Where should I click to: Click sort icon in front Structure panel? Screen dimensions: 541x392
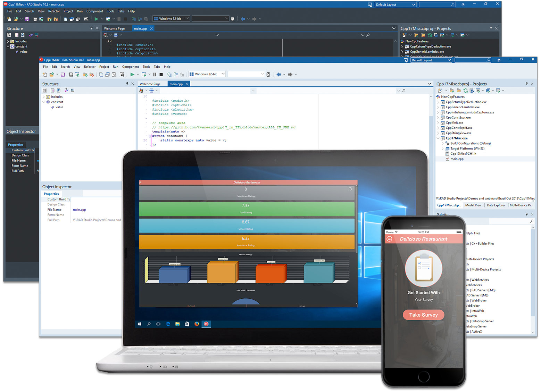tap(45, 91)
